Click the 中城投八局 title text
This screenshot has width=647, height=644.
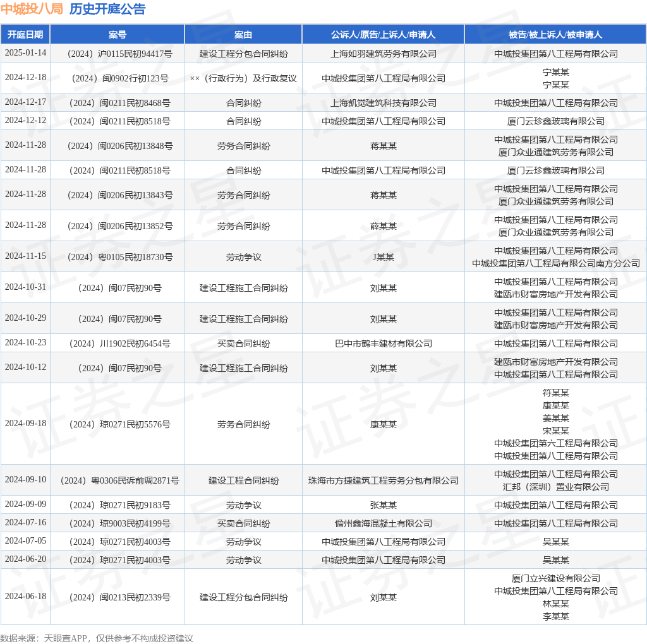32,9
